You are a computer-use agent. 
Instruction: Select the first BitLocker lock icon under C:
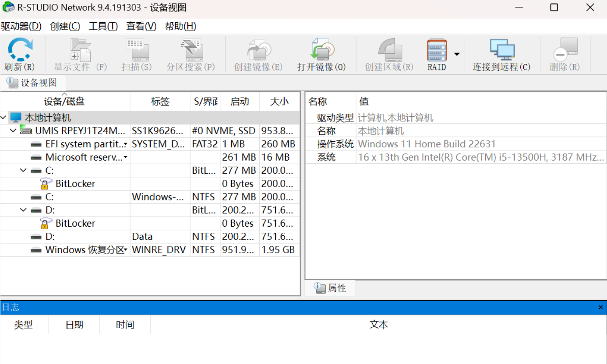click(x=46, y=184)
